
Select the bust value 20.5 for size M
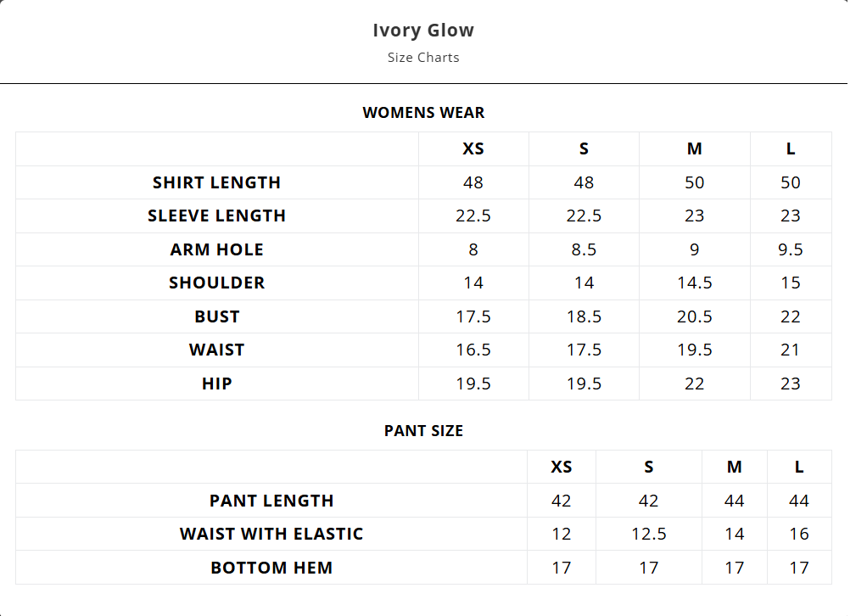695,316
